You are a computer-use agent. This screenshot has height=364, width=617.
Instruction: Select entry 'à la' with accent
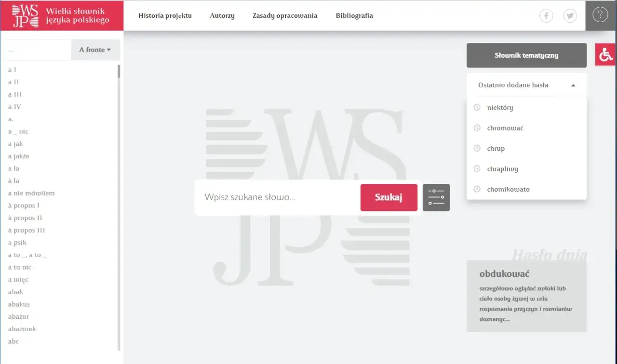click(x=13, y=181)
